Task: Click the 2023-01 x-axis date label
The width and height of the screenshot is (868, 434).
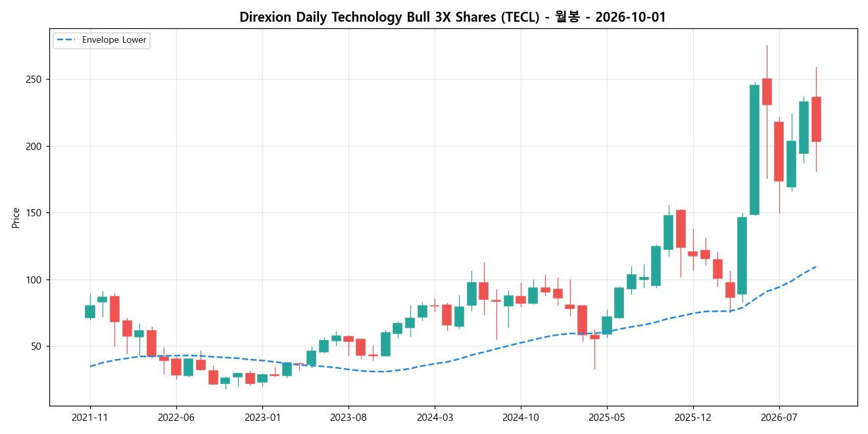Action: tap(262, 418)
